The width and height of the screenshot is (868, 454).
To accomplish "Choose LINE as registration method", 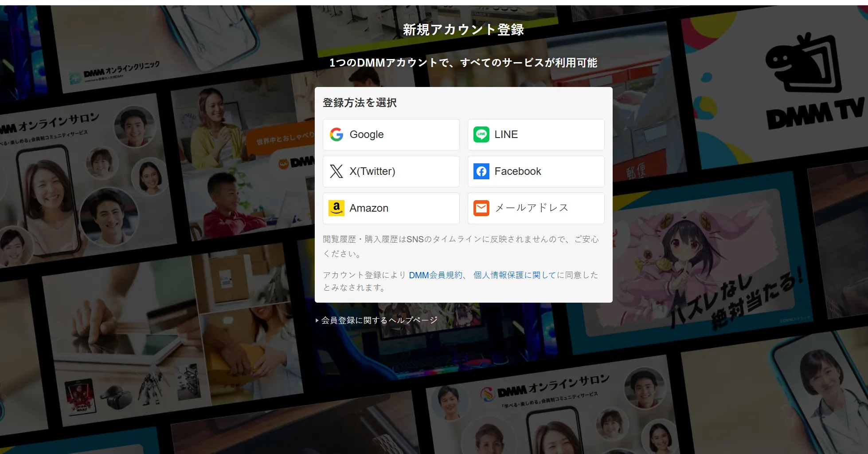I will click(x=536, y=134).
